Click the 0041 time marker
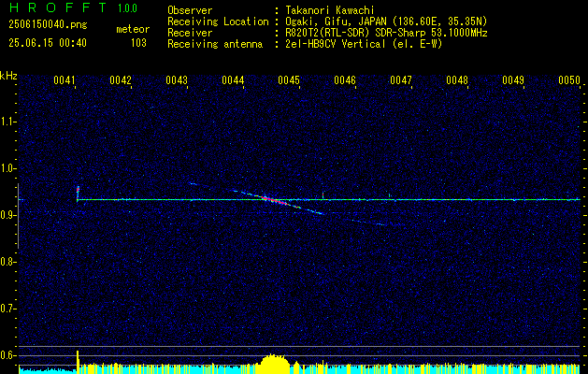 coord(65,79)
